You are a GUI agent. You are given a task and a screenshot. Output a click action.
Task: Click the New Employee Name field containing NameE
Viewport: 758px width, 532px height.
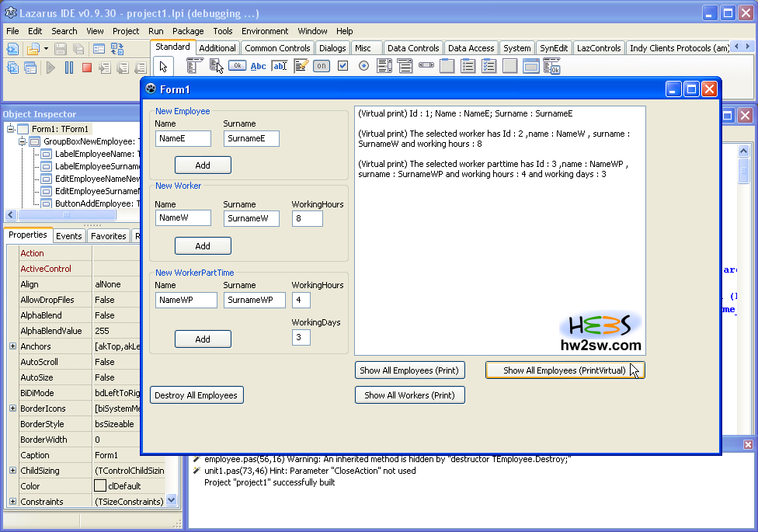183,138
